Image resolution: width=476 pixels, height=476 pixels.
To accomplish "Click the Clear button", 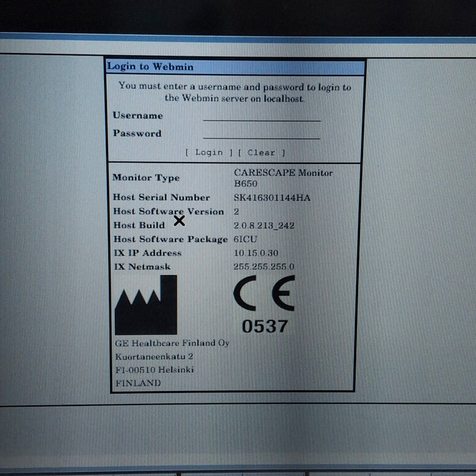I will [261, 153].
